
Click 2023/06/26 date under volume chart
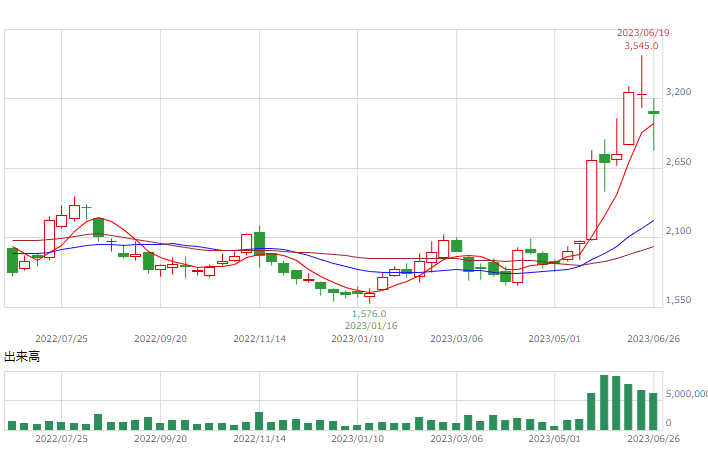(653, 438)
